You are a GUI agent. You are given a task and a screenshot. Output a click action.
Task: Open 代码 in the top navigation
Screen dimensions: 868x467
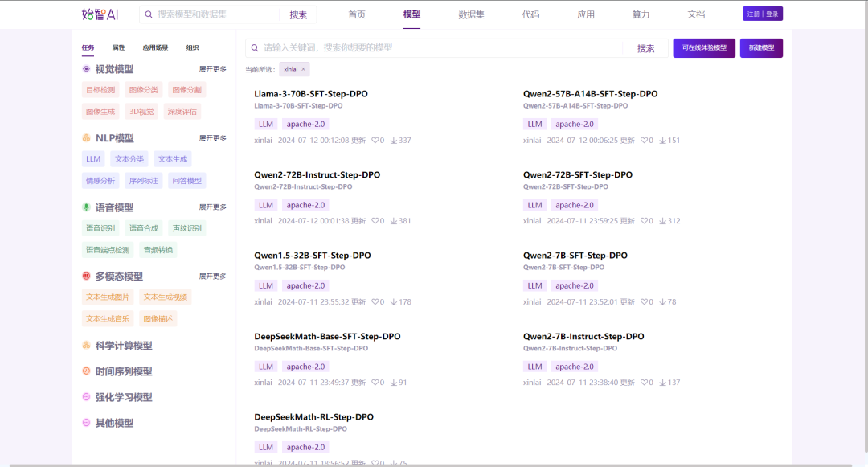point(531,15)
